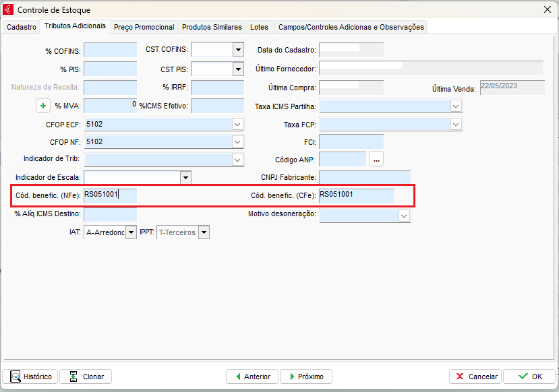This screenshot has height=392, width=559.
Task: Open the Motivo desoneração dropdown
Action: coord(403,216)
